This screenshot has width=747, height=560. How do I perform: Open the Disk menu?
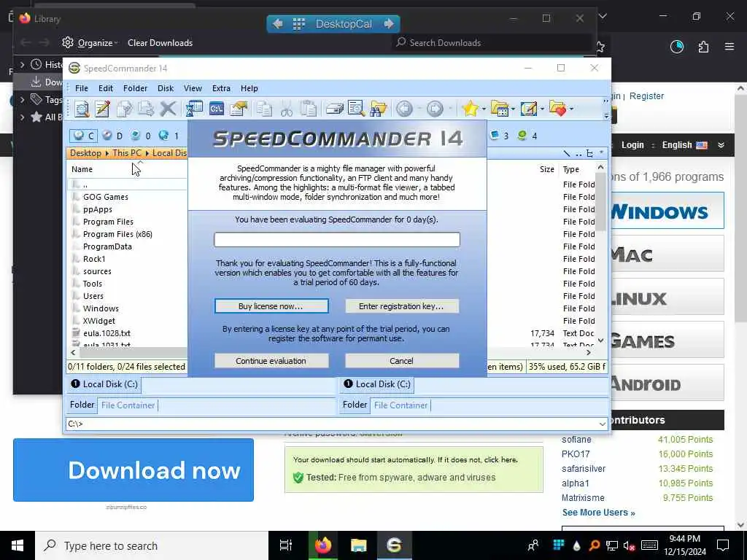coord(166,88)
